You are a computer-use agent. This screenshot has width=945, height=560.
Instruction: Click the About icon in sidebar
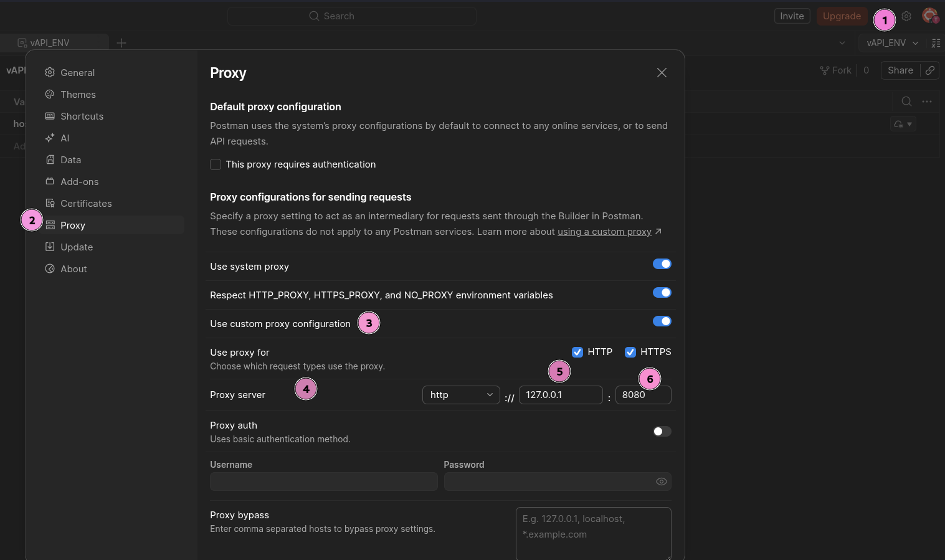click(x=50, y=269)
